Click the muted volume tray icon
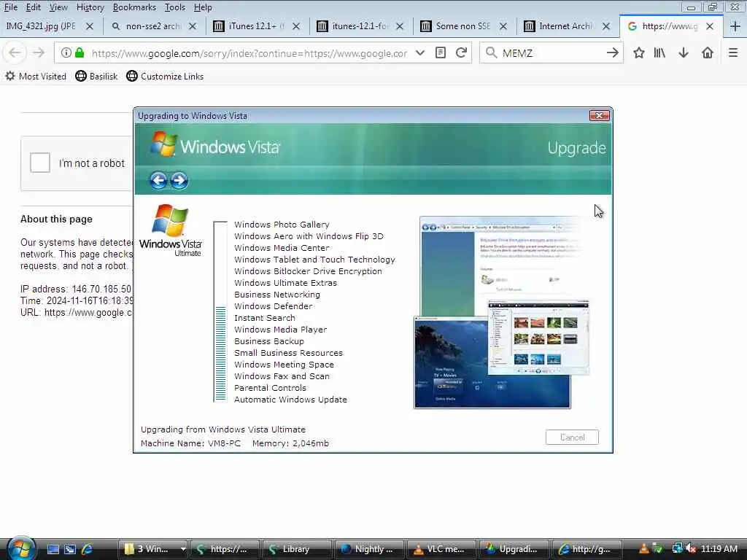Screen dimensions: 747x560 click(692, 549)
